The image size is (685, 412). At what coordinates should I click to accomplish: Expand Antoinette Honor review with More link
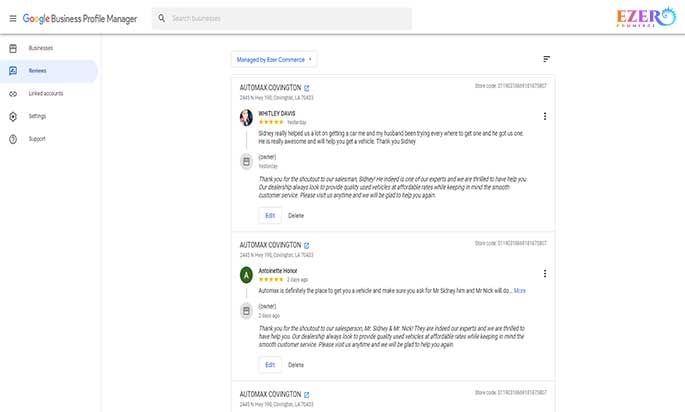pyautogui.click(x=520, y=291)
